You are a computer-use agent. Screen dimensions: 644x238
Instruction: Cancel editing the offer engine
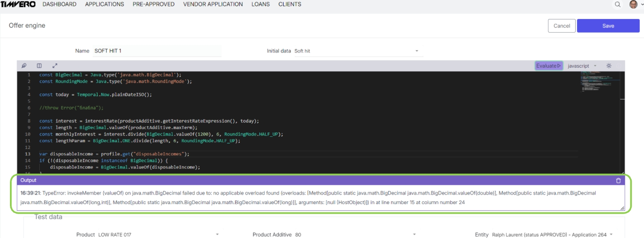[562, 26]
